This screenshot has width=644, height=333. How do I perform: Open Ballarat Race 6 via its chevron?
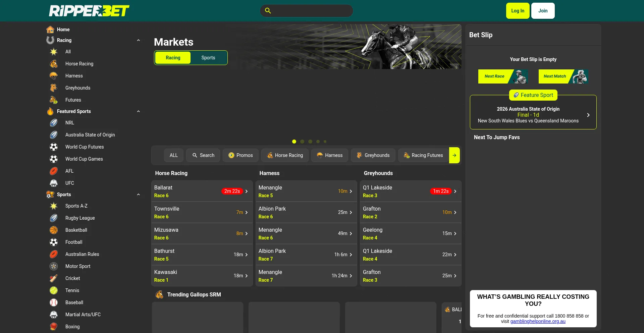pos(247,191)
